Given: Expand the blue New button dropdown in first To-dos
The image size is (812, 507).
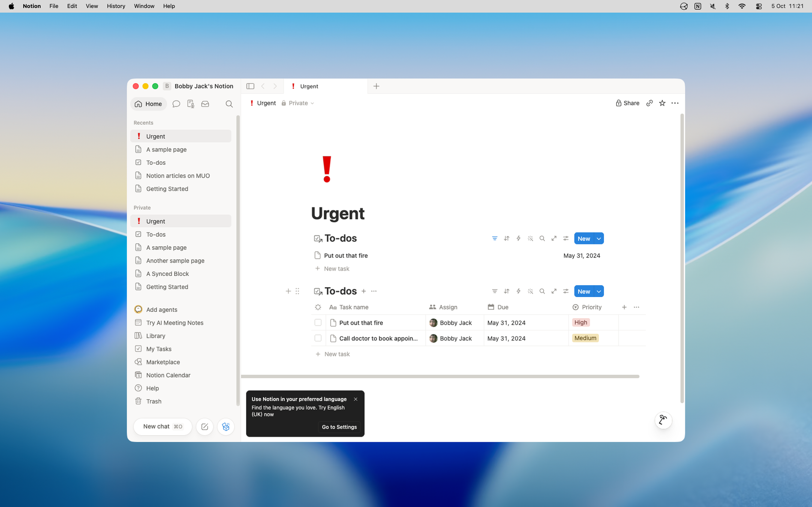Looking at the screenshot, I should tap(598, 239).
